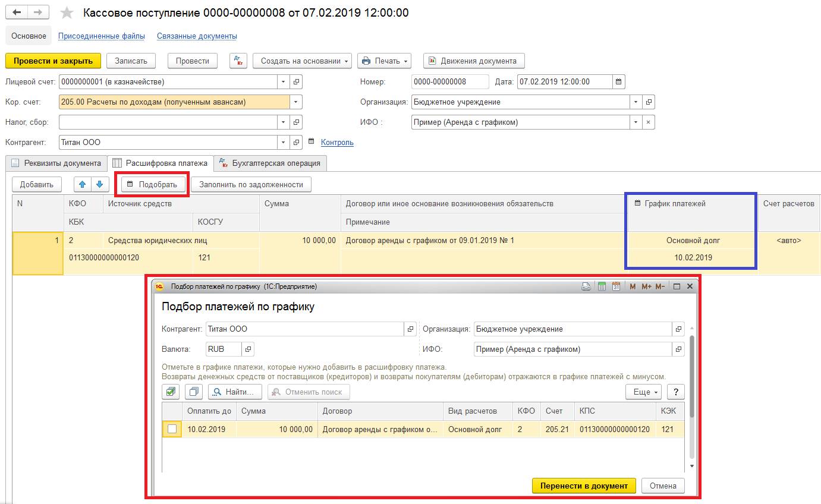Click the Номер input field
The image size is (821, 504).
[x=450, y=82]
